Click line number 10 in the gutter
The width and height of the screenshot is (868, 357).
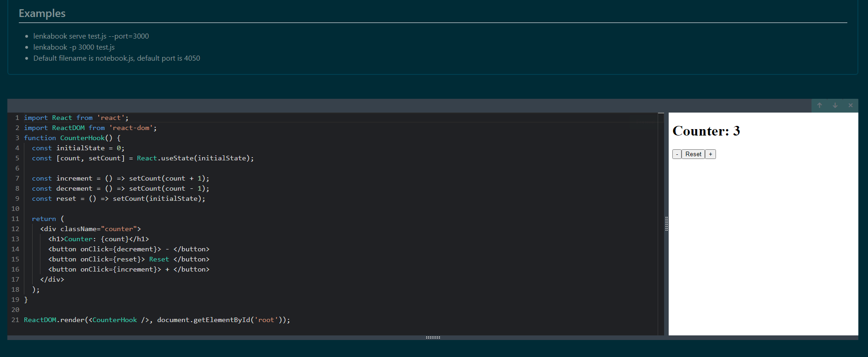15,209
